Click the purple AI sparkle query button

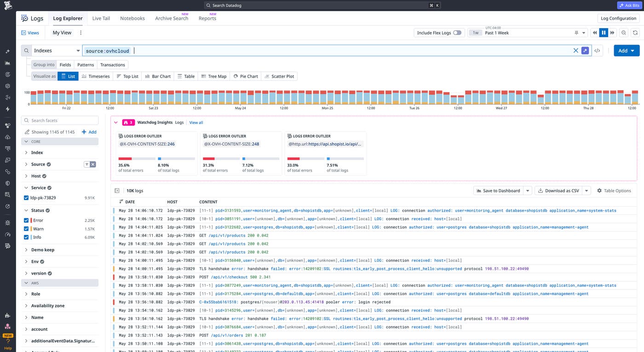coord(585,51)
